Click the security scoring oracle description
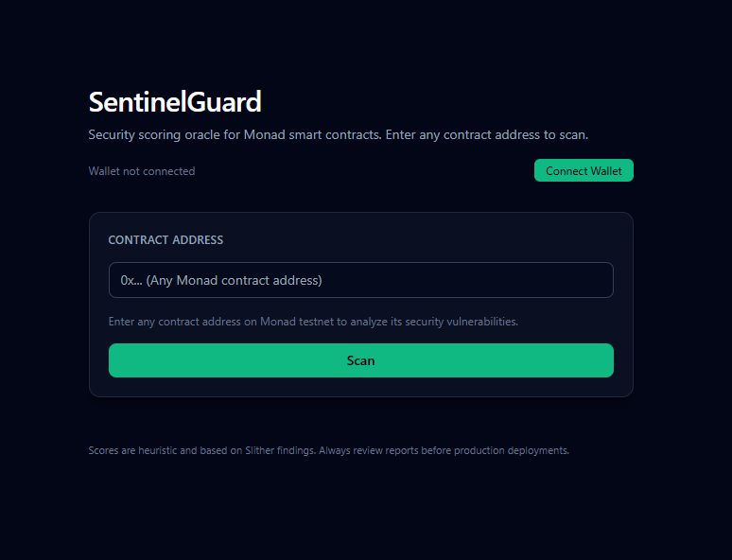Image resolution: width=732 pixels, height=560 pixels. pyautogui.click(x=338, y=134)
